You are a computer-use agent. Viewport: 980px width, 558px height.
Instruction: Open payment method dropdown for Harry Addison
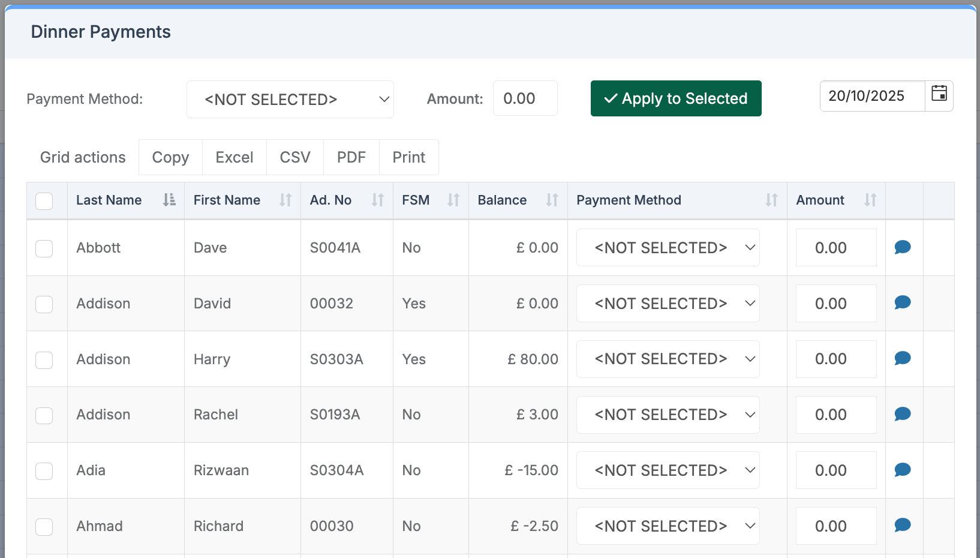(668, 359)
